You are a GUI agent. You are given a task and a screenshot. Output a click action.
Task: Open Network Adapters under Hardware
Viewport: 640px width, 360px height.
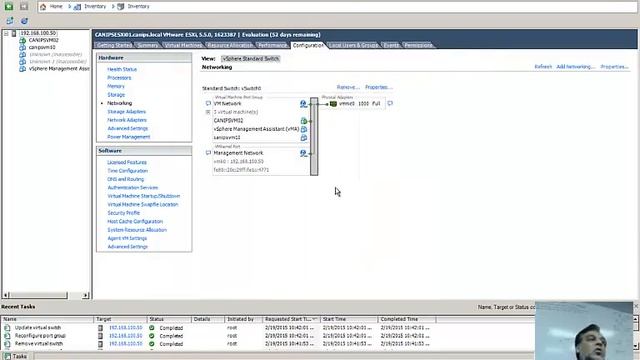coord(127,120)
